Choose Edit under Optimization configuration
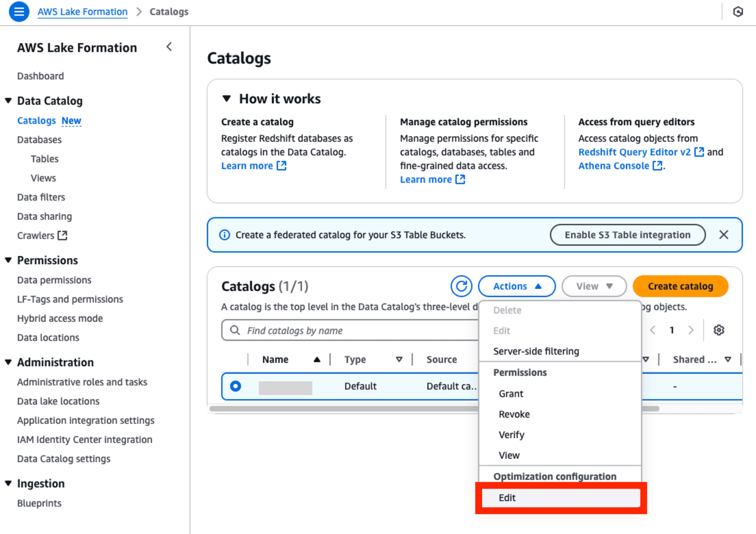This screenshot has height=534, width=756. point(561,498)
